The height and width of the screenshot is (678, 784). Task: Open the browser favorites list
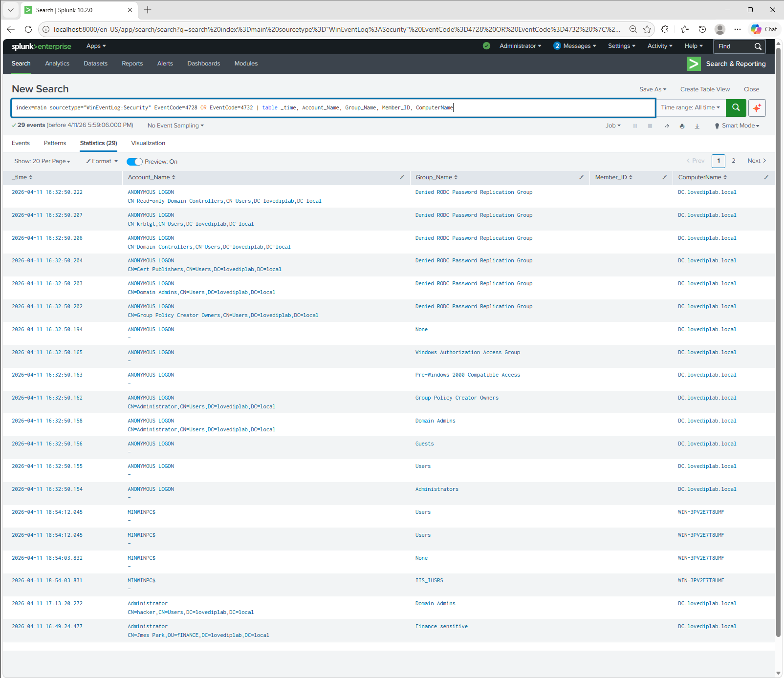(x=685, y=29)
